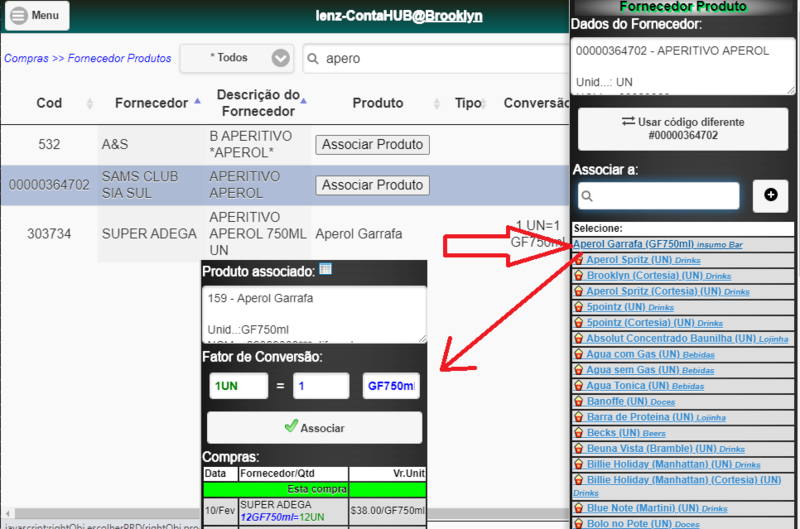Screen dimensions: 800x529
Task: Sort by the Fornecedor column arrow
Action: (197, 101)
